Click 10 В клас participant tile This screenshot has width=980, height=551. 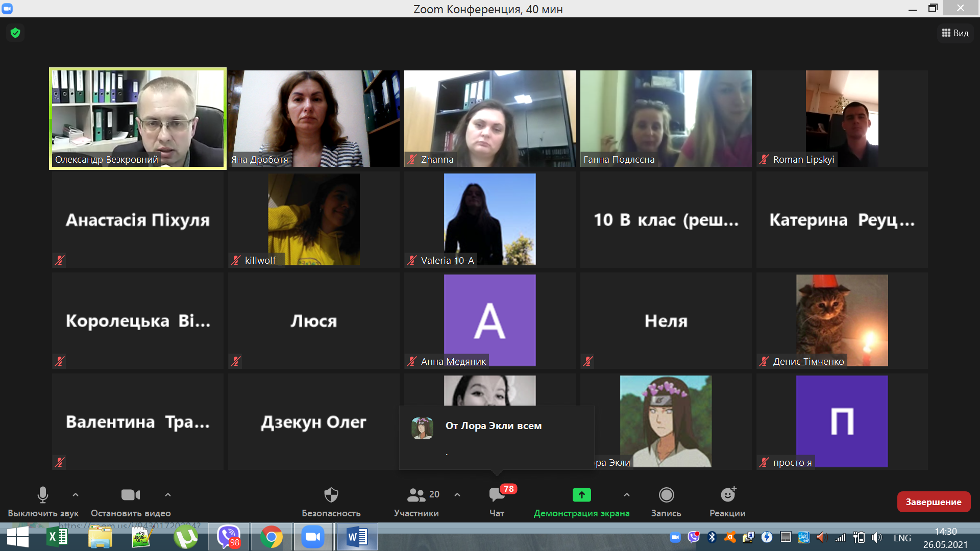666,219
